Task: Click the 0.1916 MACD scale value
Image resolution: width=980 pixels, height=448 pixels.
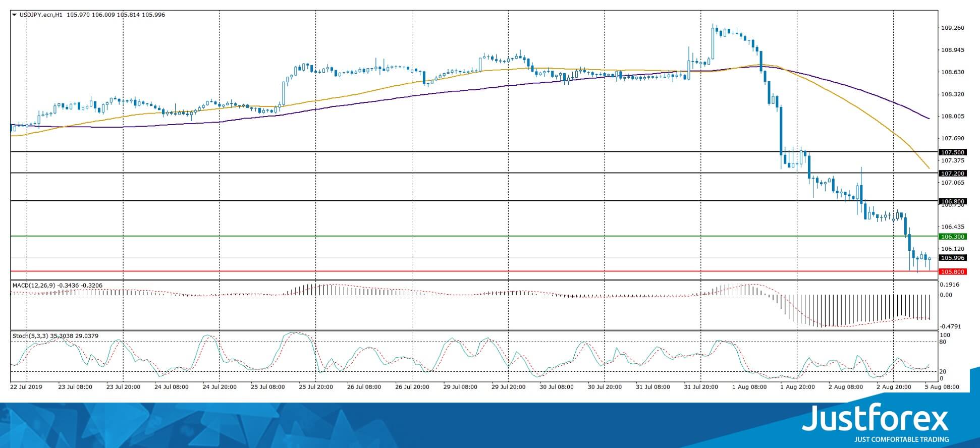Action: (951, 285)
